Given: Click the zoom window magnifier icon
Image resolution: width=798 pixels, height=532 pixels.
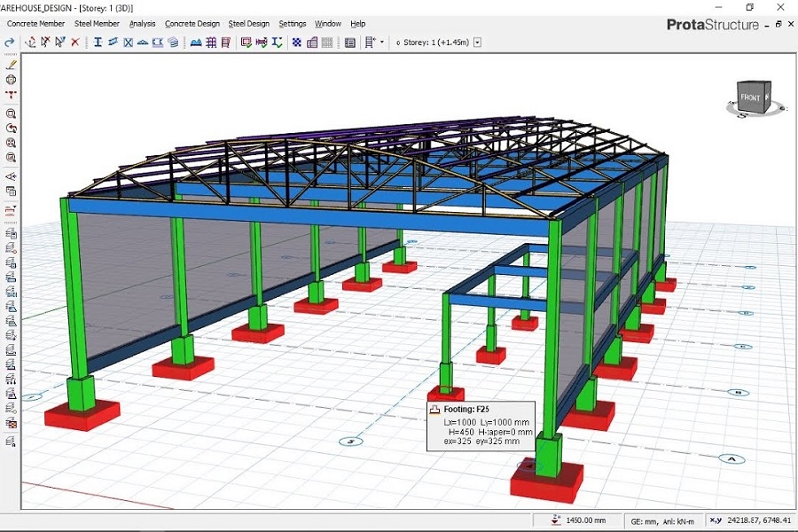Looking at the screenshot, I should tap(11, 113).
